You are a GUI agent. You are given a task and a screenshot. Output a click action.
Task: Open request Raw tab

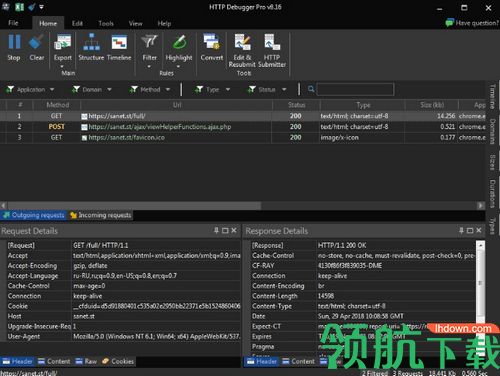click(86, 361)
